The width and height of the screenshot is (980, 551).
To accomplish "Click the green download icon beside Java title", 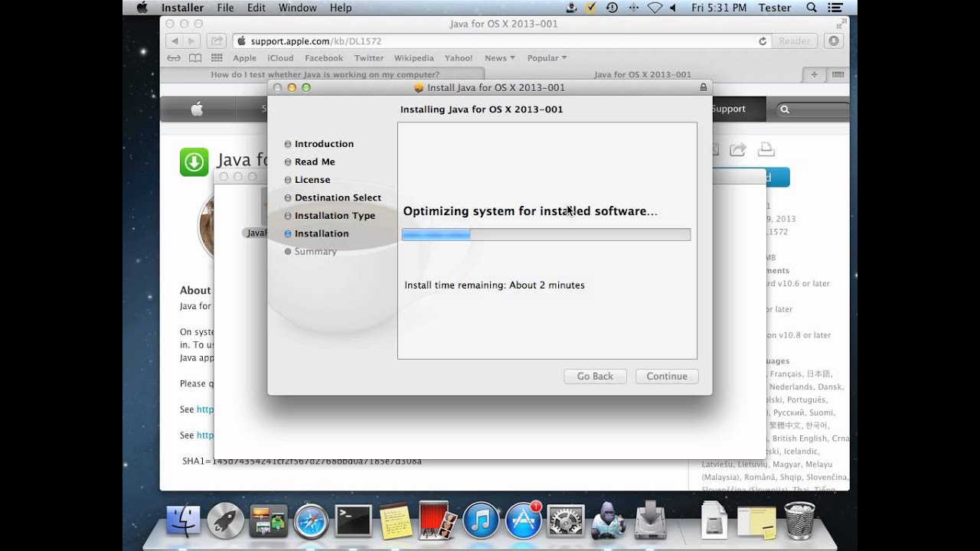I will [194, 161].
